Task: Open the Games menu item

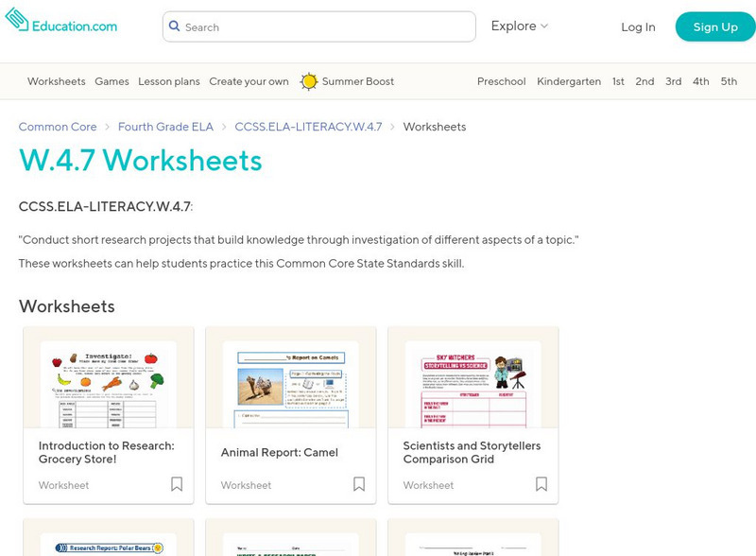Action: (112, 81)
